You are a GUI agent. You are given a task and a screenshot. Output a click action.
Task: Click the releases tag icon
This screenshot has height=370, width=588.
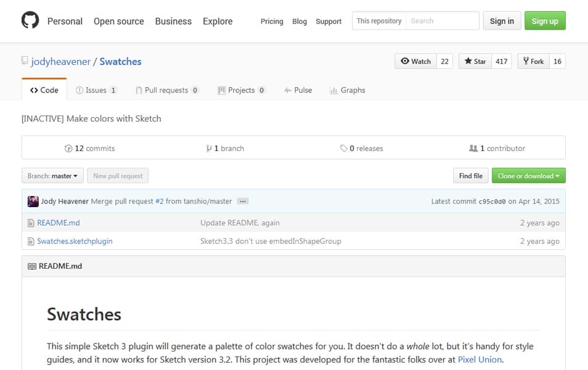pyautogui.click(x=343, y=149)
